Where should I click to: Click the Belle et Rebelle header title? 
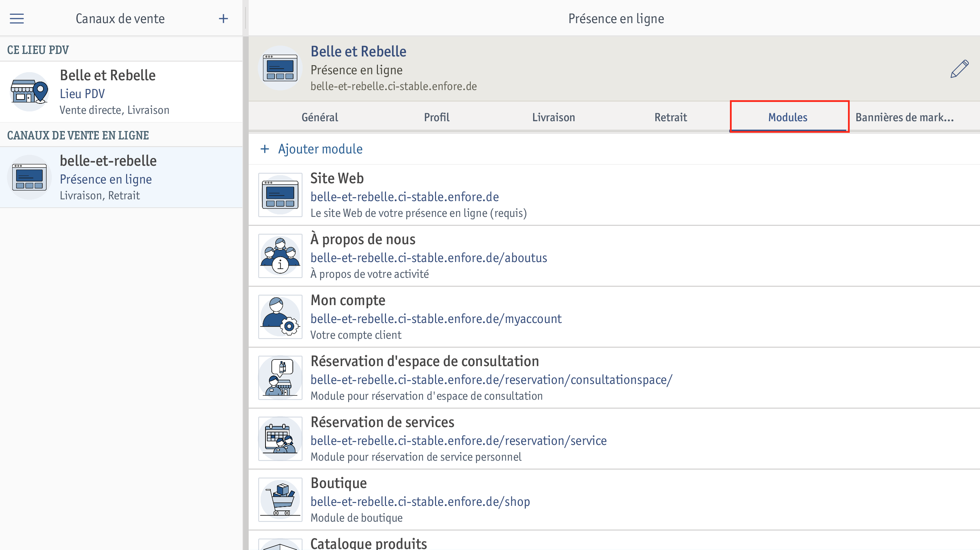pyautogui.click(x=358, y=51)
